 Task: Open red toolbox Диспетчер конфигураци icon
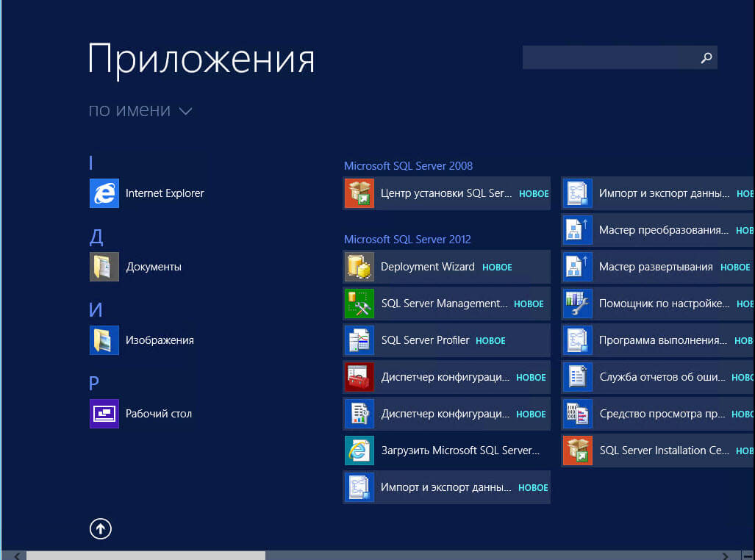click(x=359, y=377)
